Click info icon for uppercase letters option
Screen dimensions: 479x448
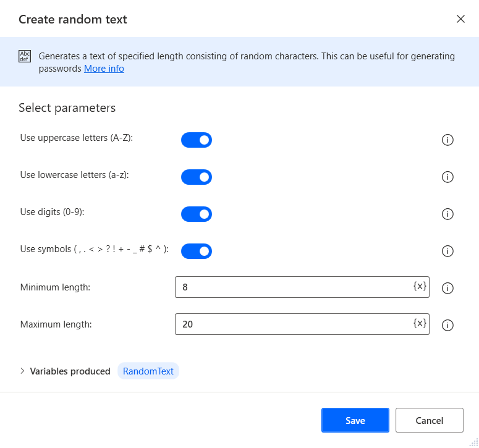[x=447, y=140]
